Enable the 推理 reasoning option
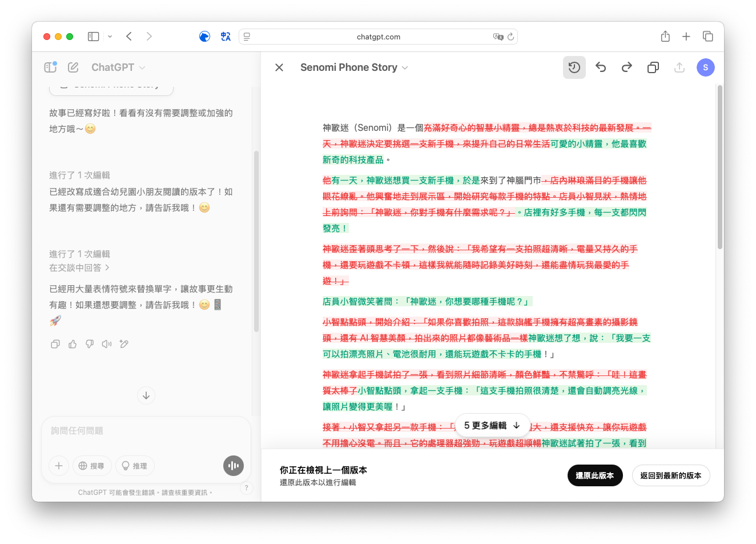Viewport: 756px width, 544px height. click(x=135, y=466)
